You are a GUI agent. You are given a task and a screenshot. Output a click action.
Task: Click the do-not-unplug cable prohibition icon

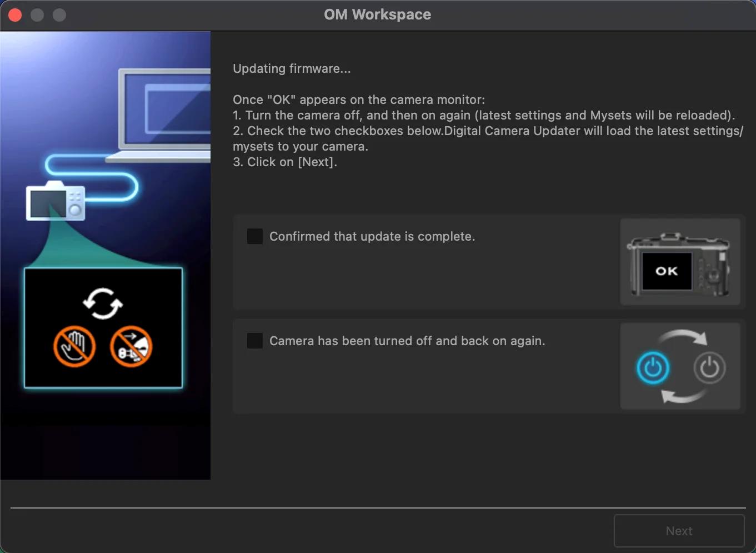[131, 347]
